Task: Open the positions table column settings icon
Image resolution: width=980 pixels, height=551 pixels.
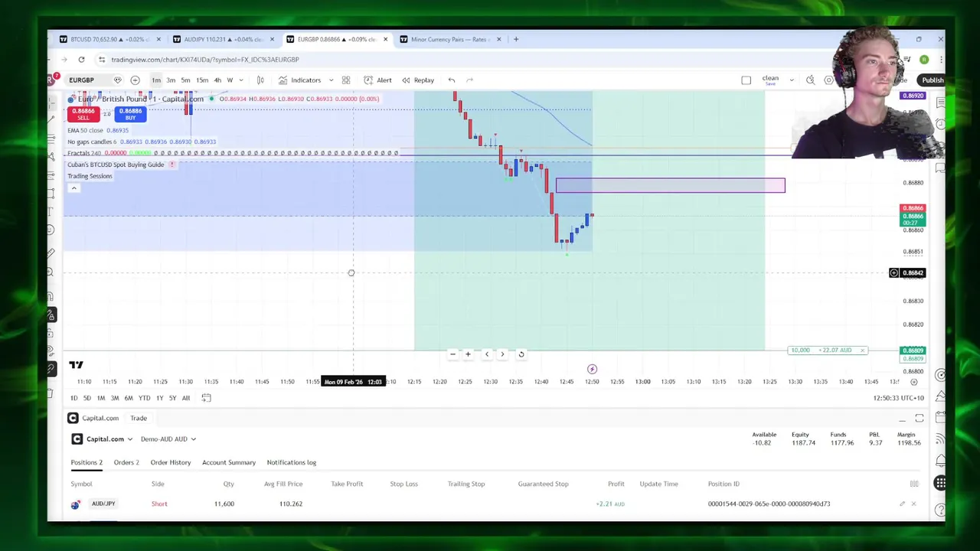Action: coord(914,484)
